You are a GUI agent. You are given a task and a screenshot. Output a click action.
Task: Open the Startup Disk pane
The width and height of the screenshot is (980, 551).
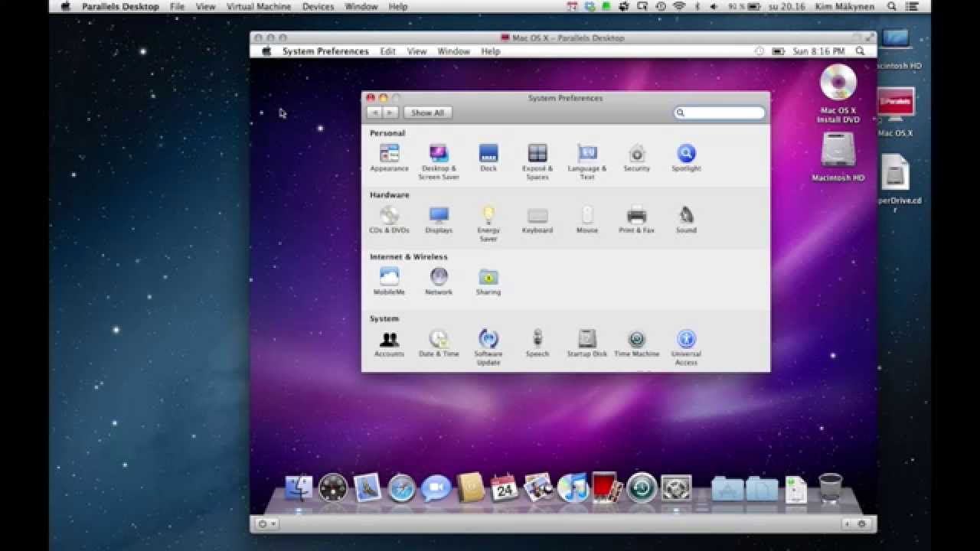click(587, 339)
